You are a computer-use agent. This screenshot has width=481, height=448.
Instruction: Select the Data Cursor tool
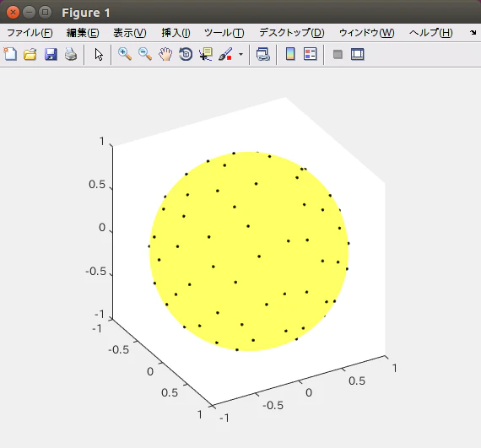(206, 54)
